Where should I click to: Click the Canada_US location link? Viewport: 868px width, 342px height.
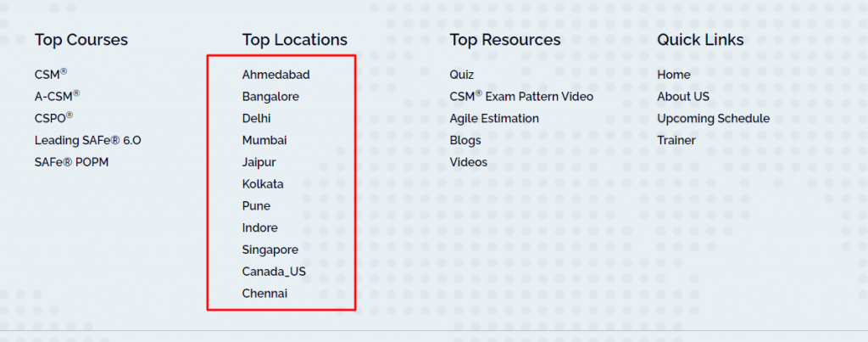[274, 272]
